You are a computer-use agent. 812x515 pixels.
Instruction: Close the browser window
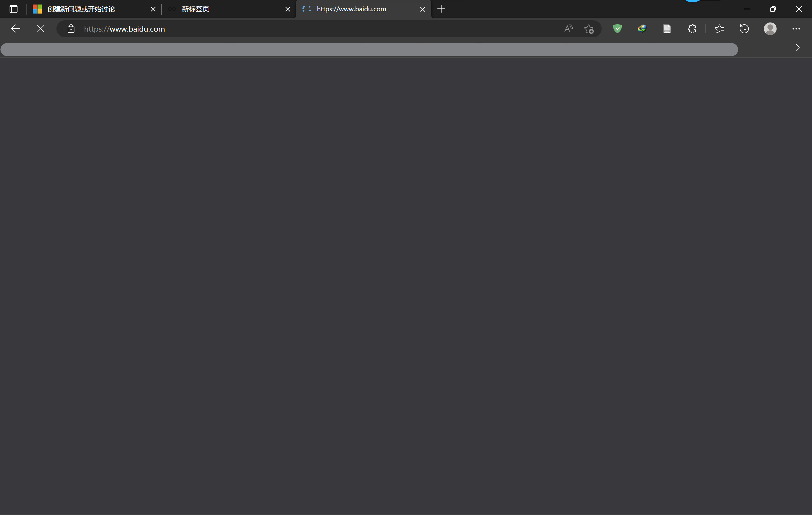[799, 9]
